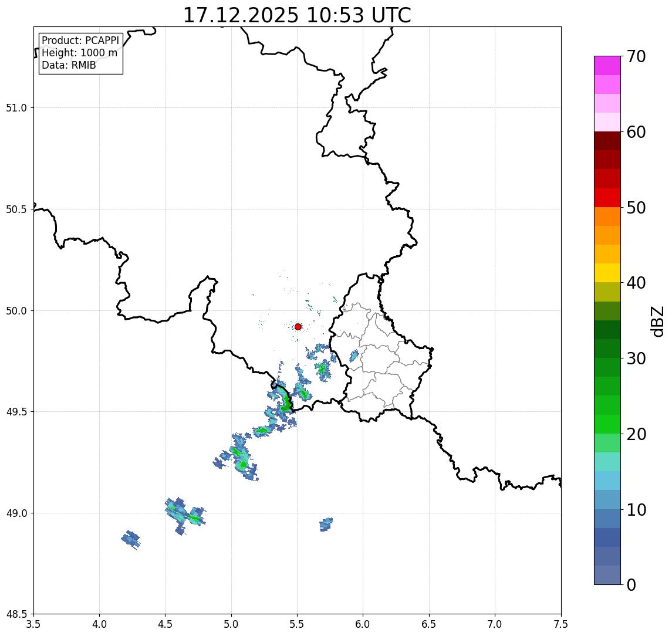Click the longitude axis label 7.0
The image size is (672, 636).
495,624
